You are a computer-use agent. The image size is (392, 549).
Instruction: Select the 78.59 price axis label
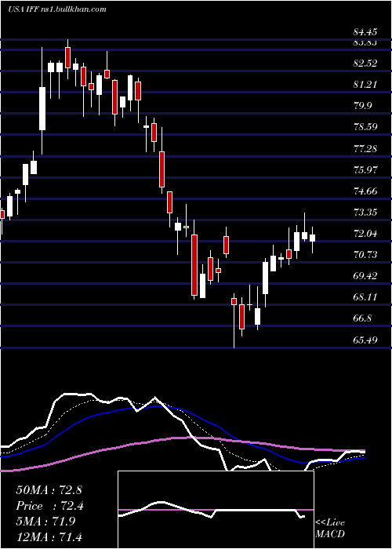(x=365, y=127)
